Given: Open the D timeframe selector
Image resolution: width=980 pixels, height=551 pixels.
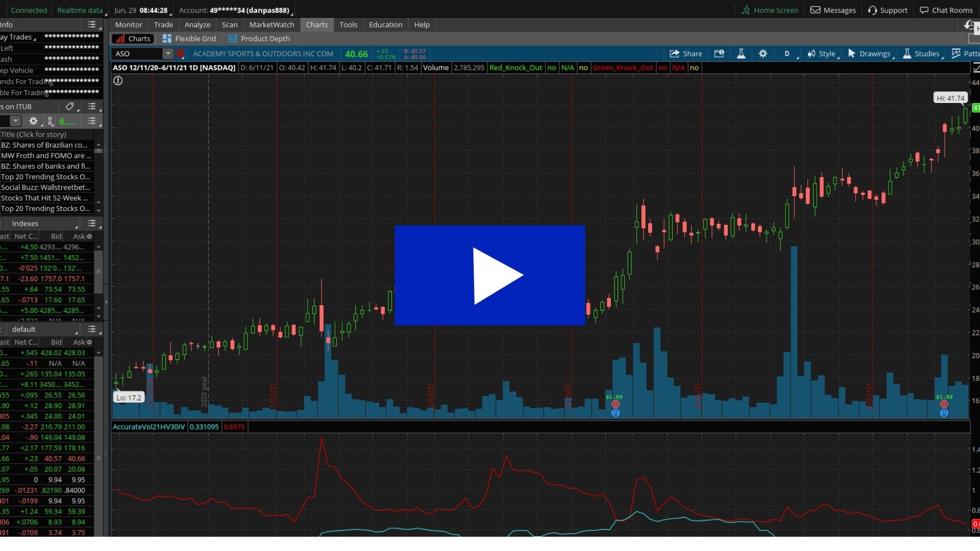Looking at the screenshot, I should [787, 54].
